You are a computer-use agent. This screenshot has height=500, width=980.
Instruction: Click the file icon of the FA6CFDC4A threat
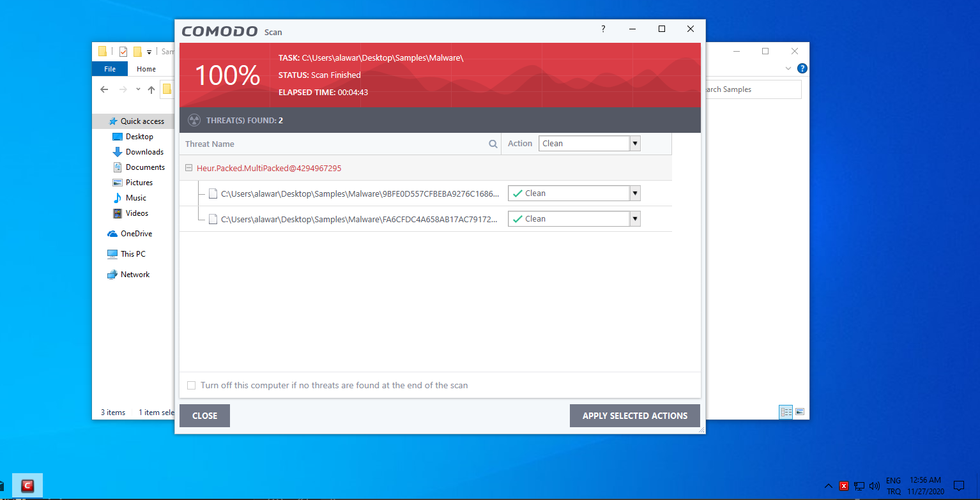click(x=213, y=219)
